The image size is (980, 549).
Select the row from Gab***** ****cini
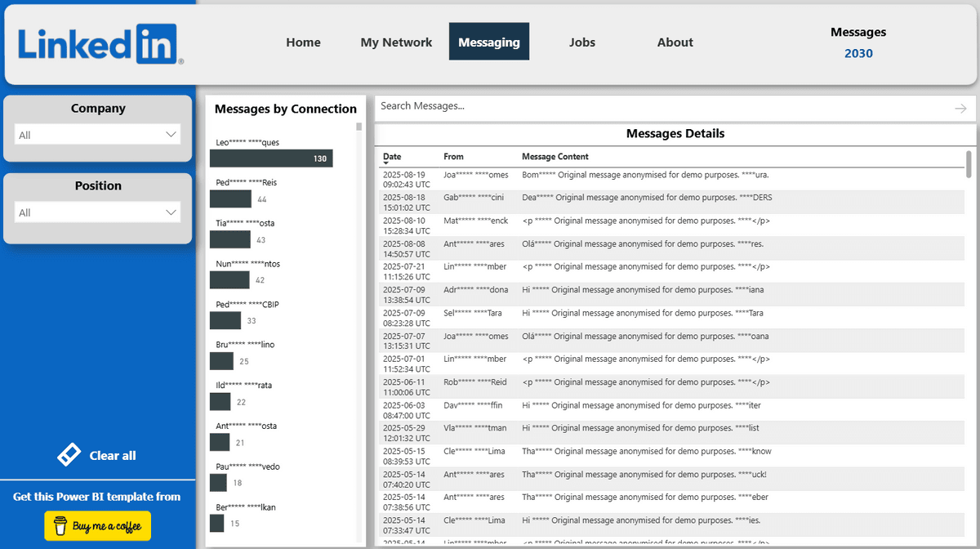click(673, 202)
